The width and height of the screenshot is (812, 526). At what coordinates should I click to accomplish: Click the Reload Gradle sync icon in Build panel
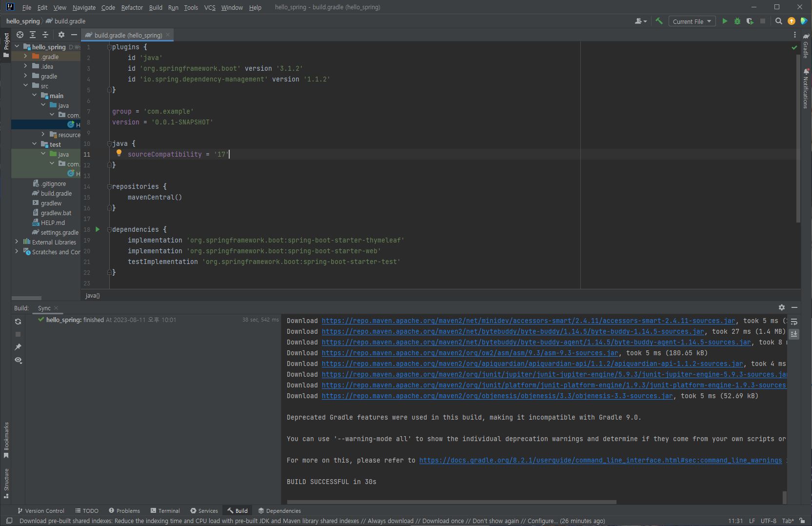(18, 322)
